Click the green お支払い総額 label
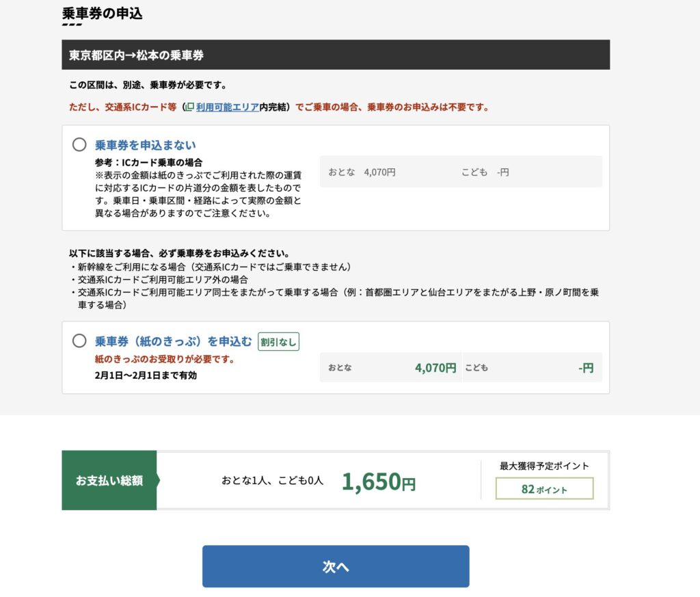Viewport: 700px width, 597px height. (109, 481)
